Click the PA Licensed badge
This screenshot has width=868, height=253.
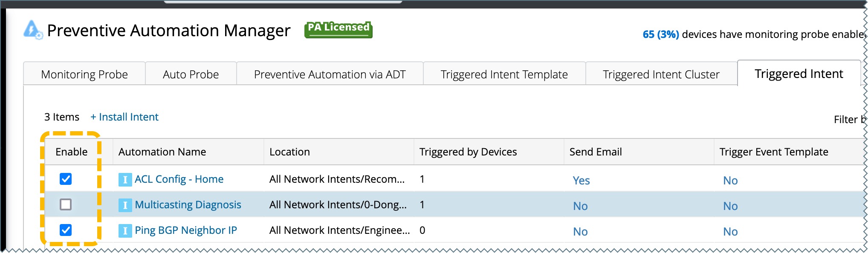tap(338, 29)
